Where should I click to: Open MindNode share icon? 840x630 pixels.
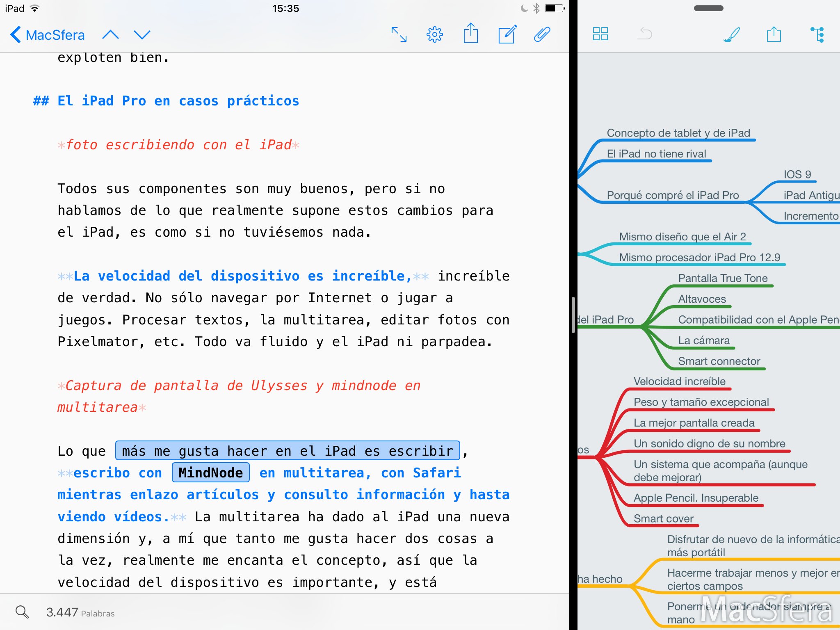pos(774,34)
